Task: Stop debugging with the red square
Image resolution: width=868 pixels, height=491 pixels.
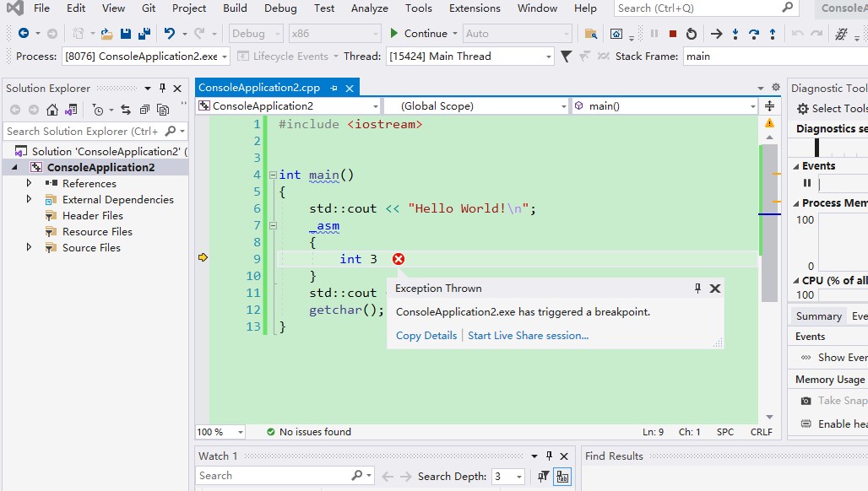Action: (673, 34)
